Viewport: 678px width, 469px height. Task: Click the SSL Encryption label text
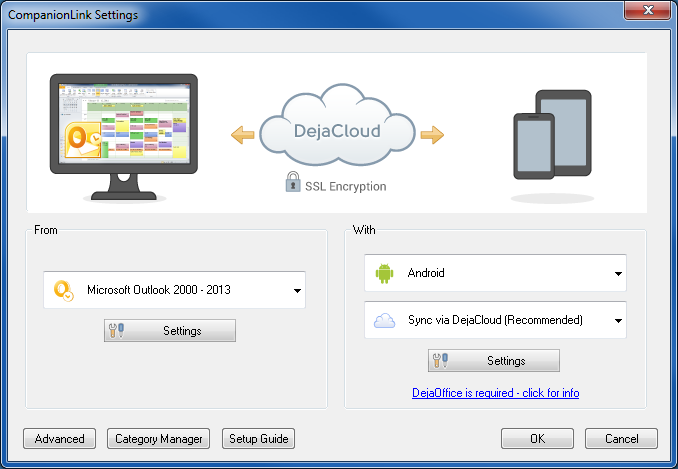[x=345, y=186]
